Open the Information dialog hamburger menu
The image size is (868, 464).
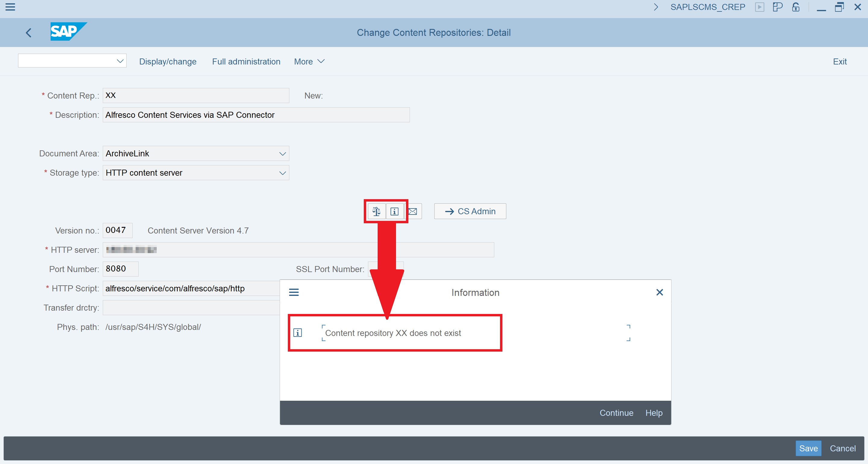294,292
